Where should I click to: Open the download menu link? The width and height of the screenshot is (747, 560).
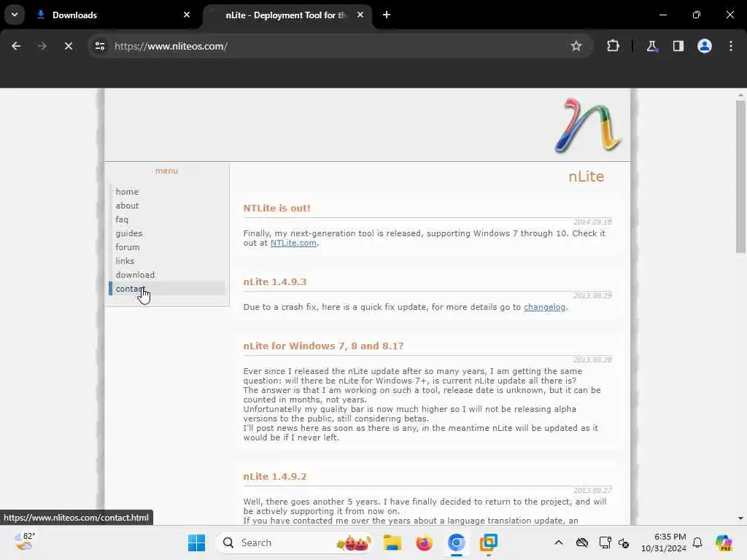pos(135,275)
